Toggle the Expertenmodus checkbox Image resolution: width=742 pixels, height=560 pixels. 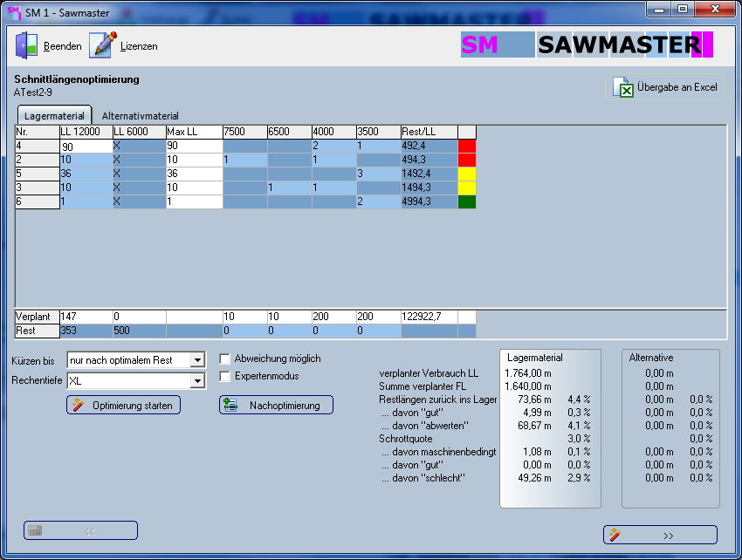(x=224, y=377)
